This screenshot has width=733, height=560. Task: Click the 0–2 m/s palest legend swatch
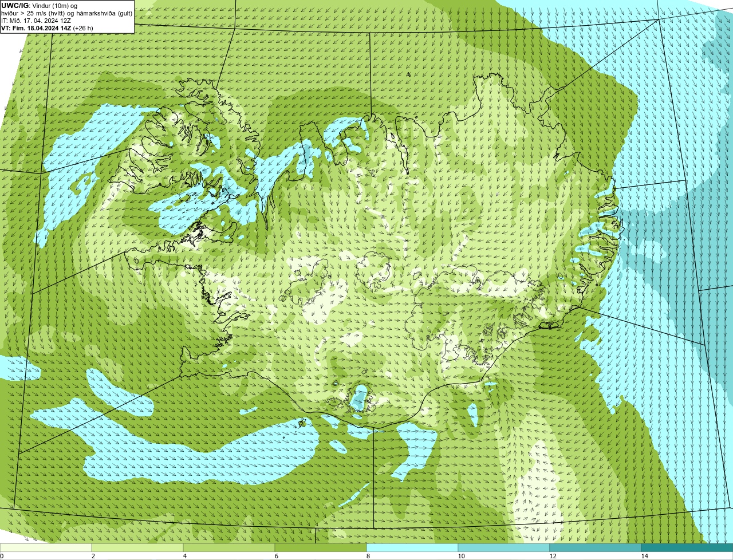[x=46, y=547]
